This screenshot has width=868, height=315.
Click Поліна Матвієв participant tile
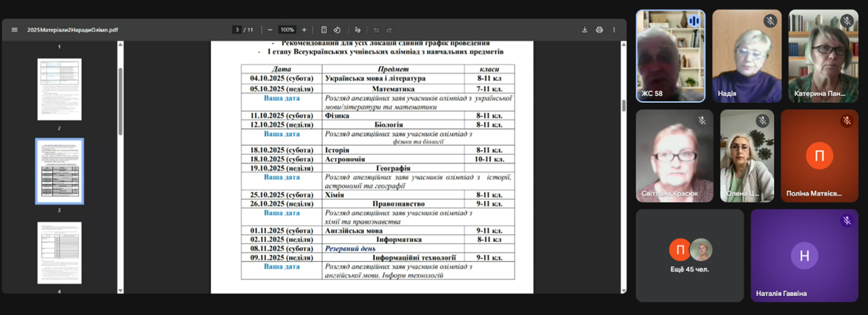point(820,155)
